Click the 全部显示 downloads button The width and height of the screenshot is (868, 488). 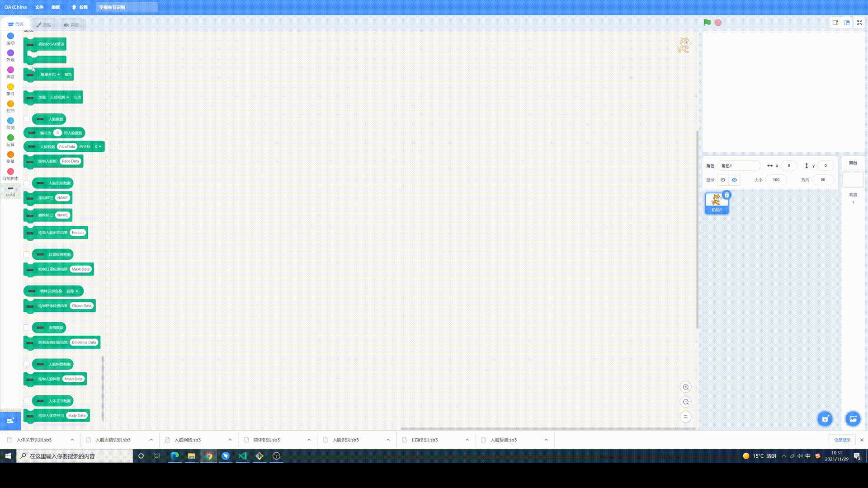coord(842,440)
